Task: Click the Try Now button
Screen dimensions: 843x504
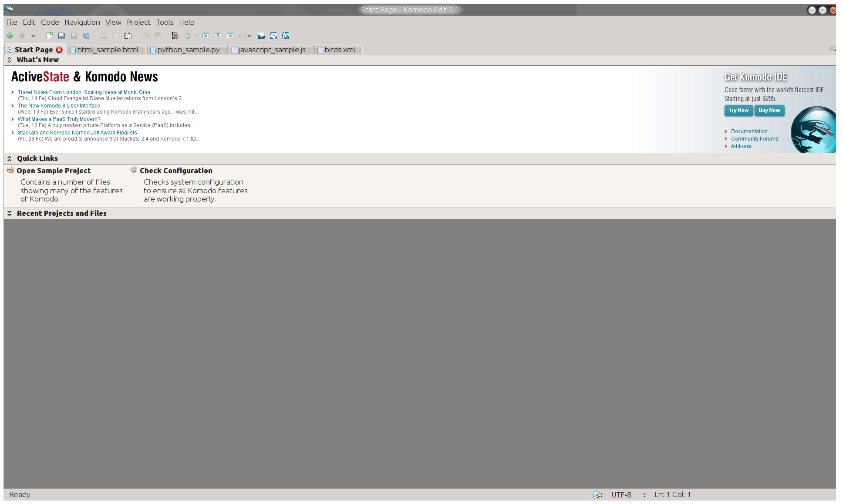Action: [x=738, y=111]
